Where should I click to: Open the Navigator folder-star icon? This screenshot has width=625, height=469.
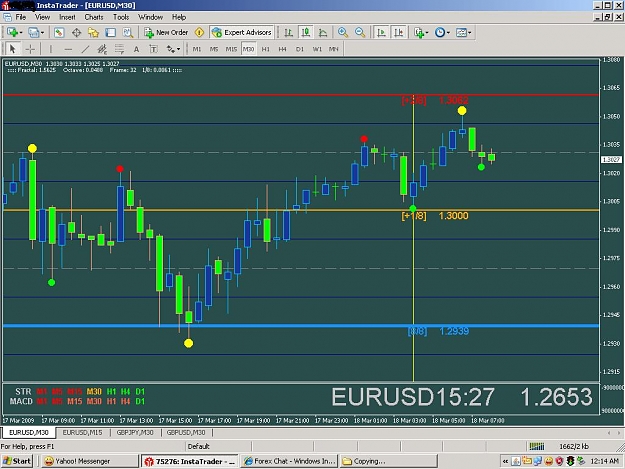93,32
